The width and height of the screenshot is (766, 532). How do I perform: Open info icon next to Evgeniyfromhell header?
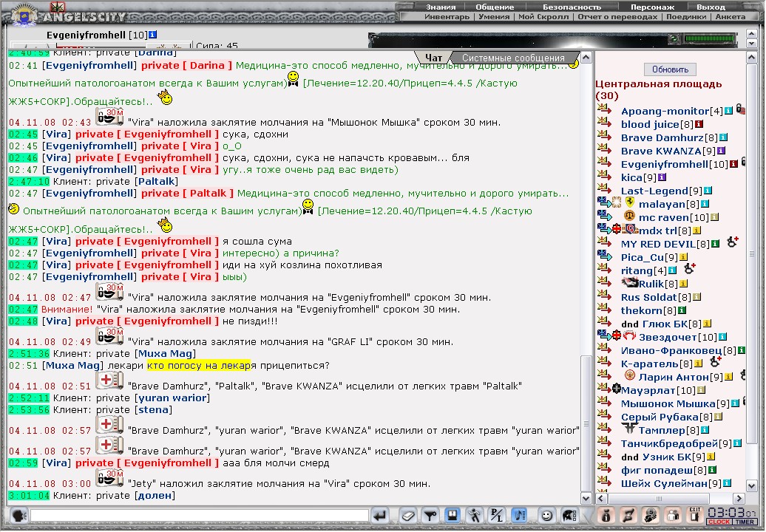(x=152, y=35)
